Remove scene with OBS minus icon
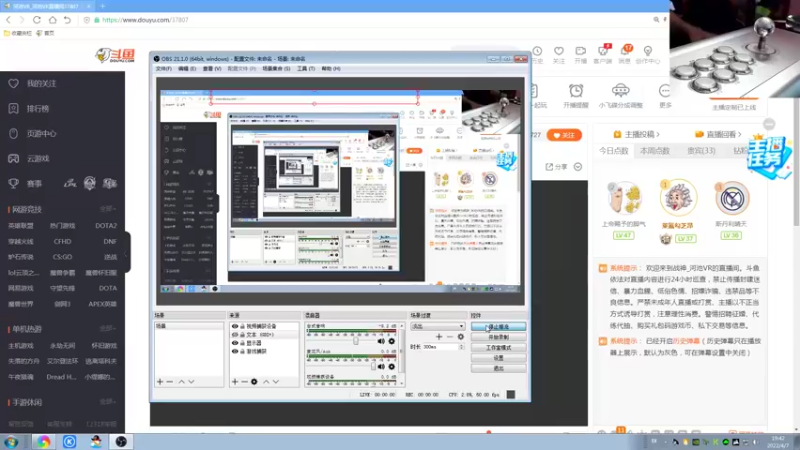 (x=170, y=382)
